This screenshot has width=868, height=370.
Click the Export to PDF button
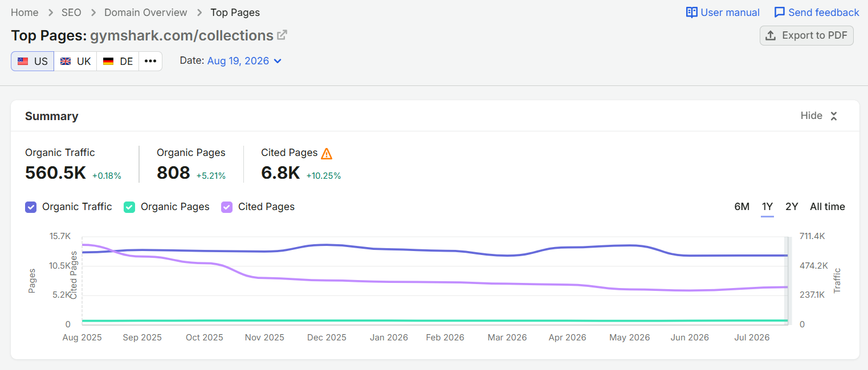click(x=806, y=35)
